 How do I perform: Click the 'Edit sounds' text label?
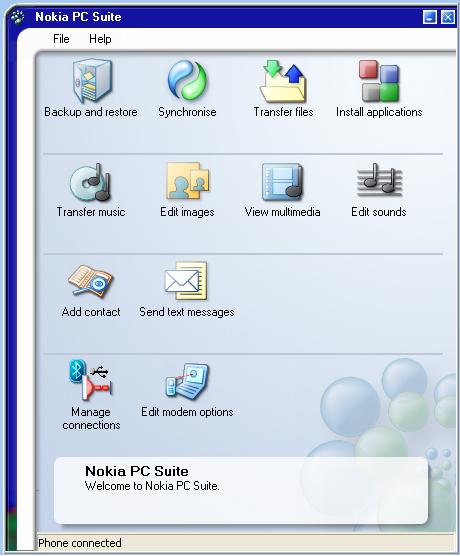379,212
